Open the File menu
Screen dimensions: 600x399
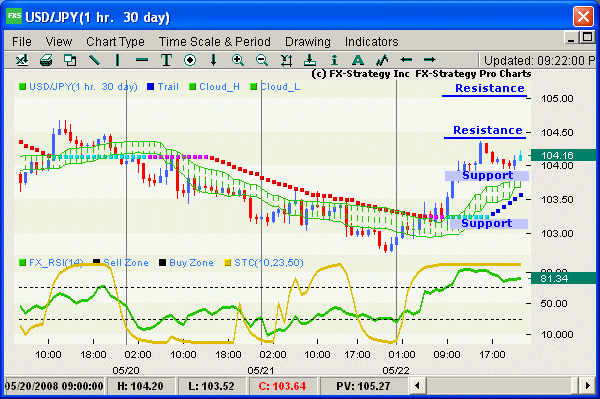[22, 41]
